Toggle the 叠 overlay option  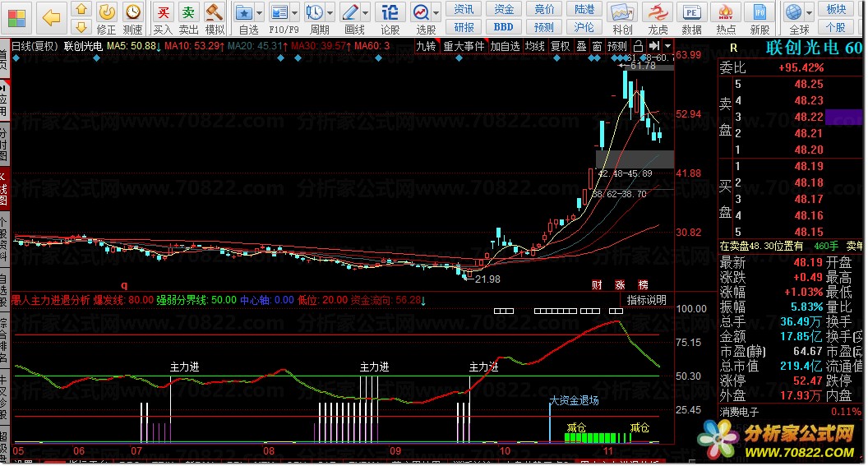[x=581, y=46]
